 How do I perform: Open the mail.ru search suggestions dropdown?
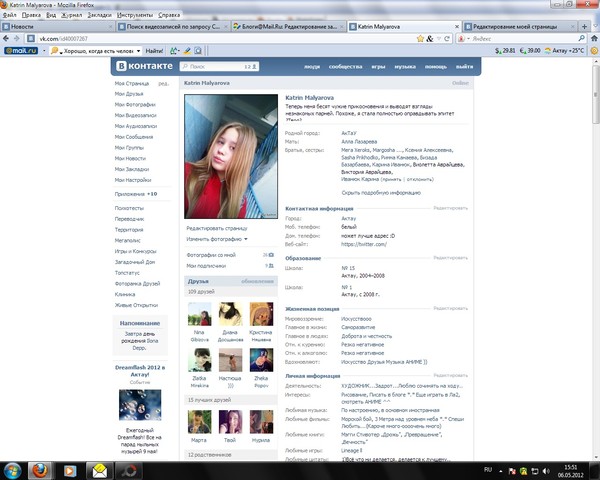(138, 51)
